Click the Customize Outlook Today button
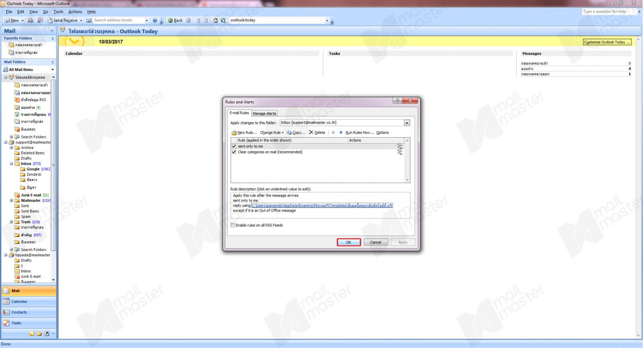Viewport: 644px width, 348px height. pyautogui.click(x=607, y=42)
